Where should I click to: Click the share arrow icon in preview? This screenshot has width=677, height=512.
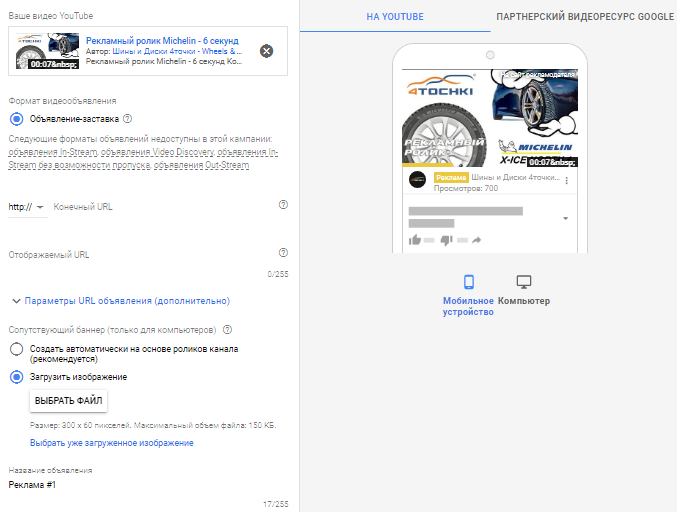tap(477, 240)
